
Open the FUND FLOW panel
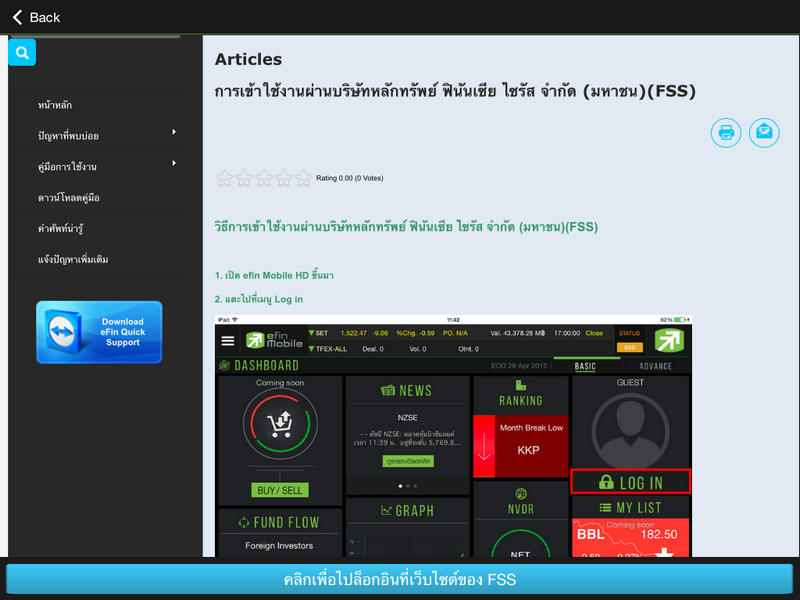[279, 522]
